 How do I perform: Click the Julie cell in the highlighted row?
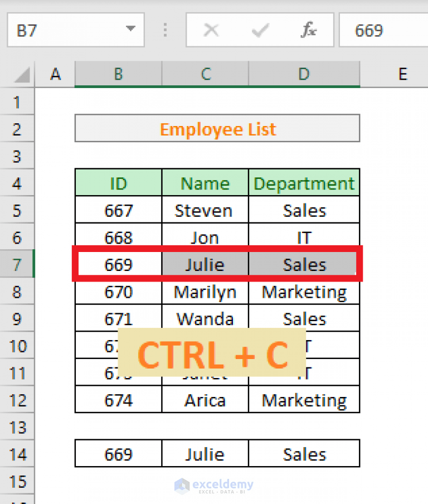point(205,264)
